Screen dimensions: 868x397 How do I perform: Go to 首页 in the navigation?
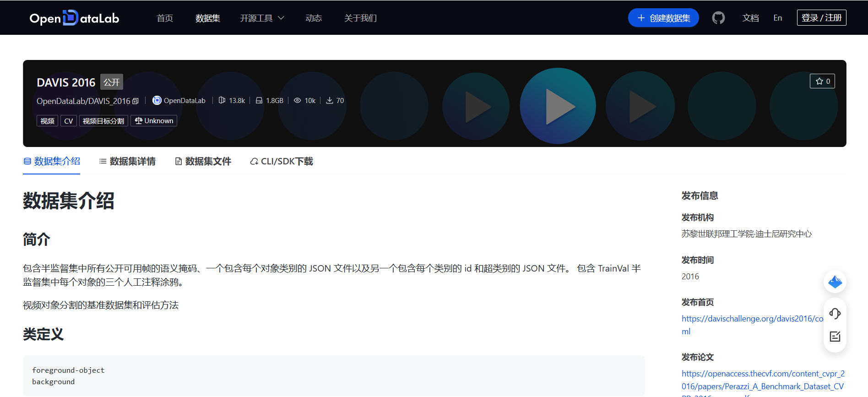tap(165, 18)
